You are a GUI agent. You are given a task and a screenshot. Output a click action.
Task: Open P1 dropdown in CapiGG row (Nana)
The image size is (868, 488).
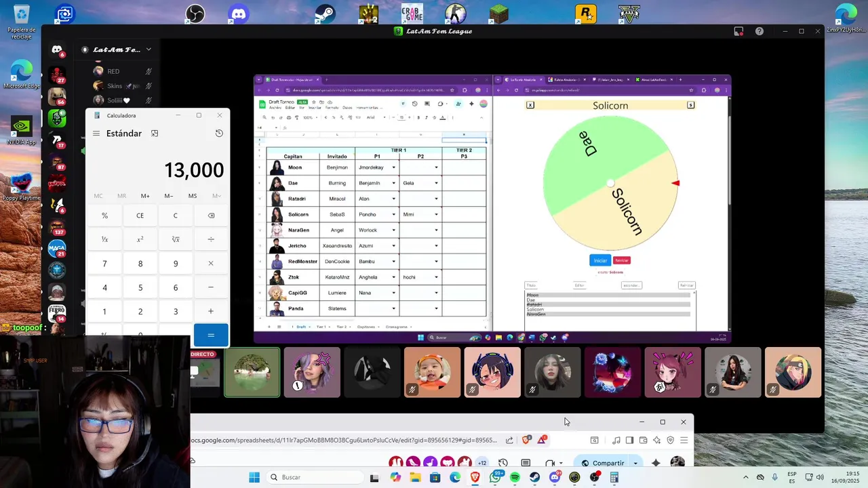pyautogui.click(x=393, y=293)
